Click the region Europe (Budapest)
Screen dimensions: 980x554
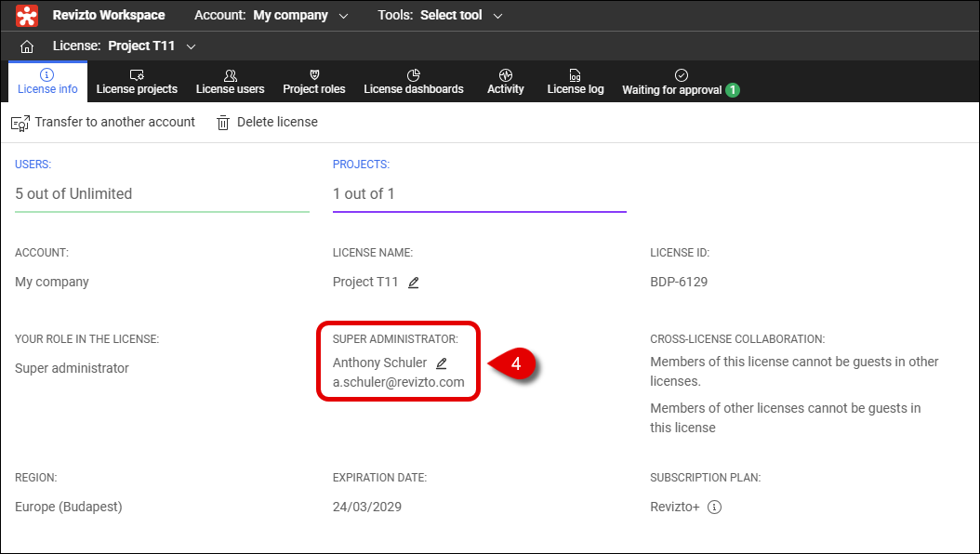click(x=69, y=507)
